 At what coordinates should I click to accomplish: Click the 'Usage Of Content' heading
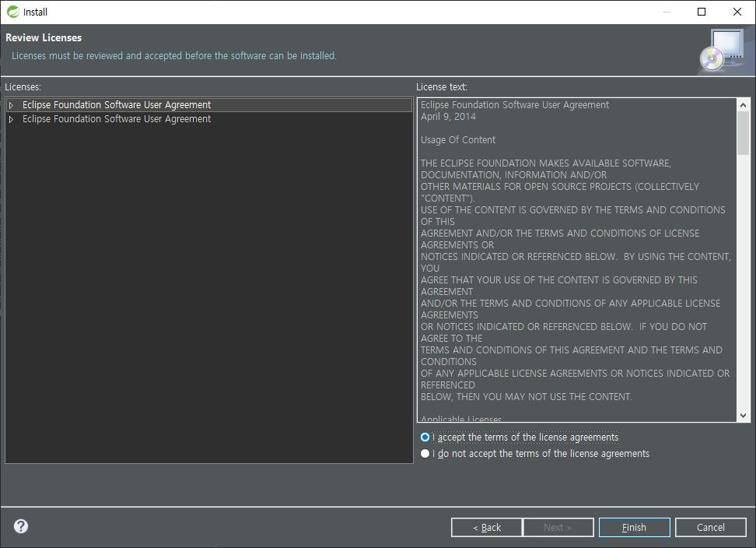[x=458, y=140]
